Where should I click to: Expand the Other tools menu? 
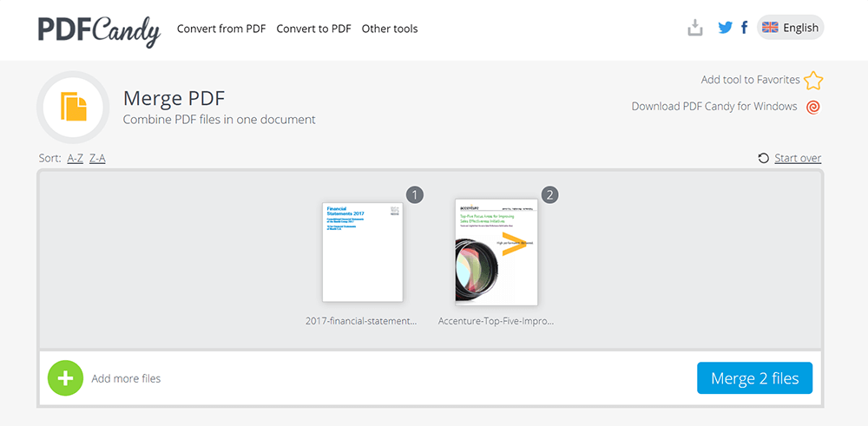390,29
